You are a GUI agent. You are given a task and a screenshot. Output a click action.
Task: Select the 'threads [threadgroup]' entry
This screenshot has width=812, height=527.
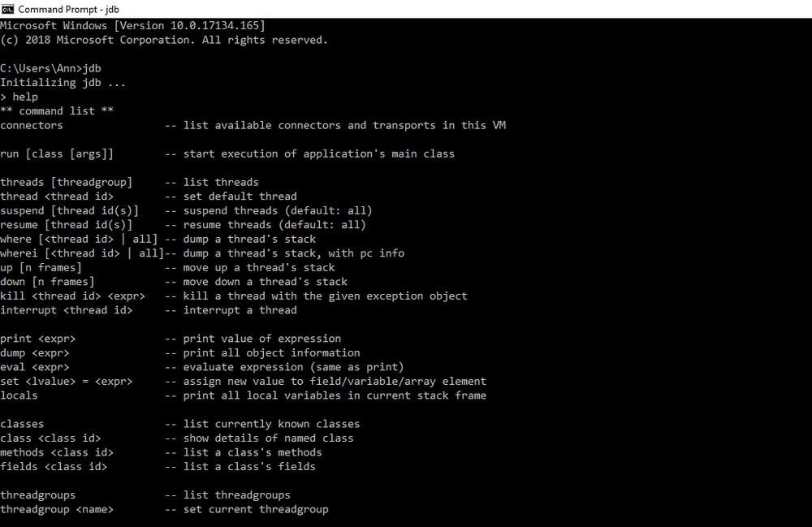67,182
